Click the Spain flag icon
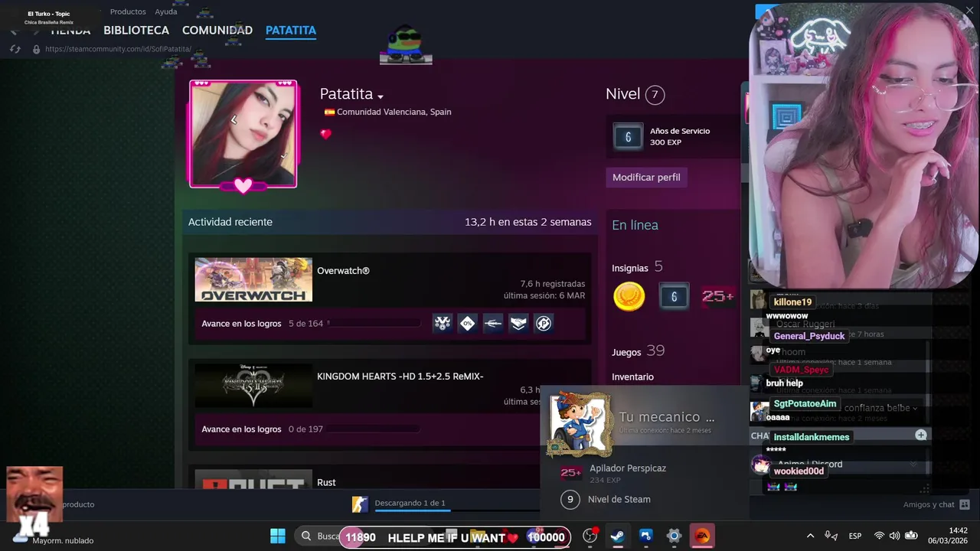This screenshot has height=551, width=980. pos(329,112)
